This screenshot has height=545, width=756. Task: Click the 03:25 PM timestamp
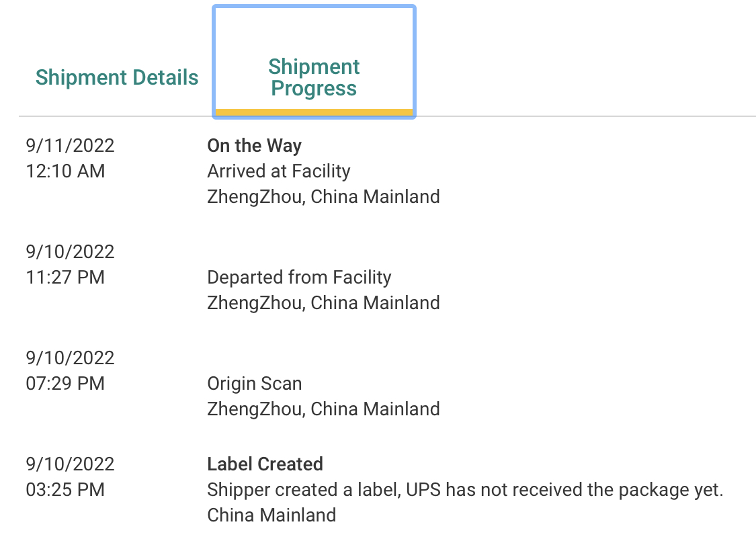[x=65, y=490]
